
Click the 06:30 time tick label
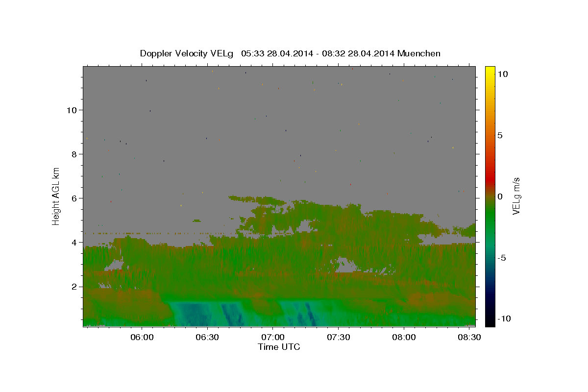pos(207,338)
